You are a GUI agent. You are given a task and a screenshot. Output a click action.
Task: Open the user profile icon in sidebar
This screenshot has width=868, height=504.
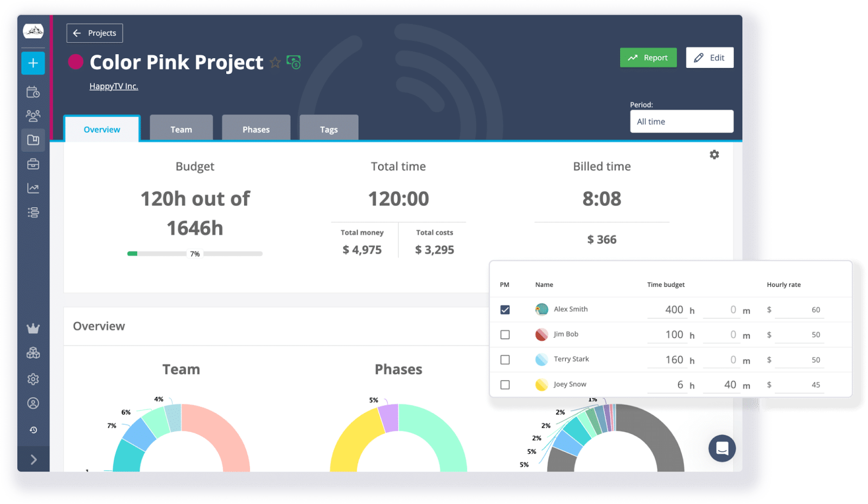point(33,403)
